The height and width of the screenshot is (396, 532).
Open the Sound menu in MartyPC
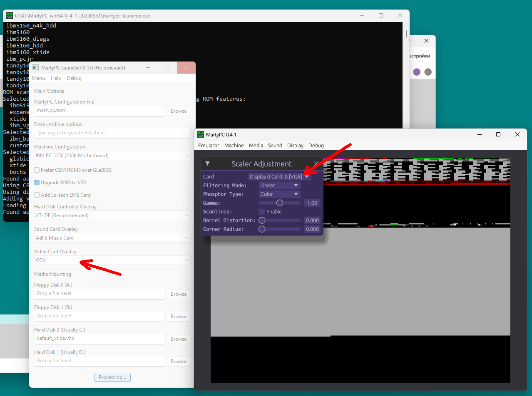click(x=275, y=146)
